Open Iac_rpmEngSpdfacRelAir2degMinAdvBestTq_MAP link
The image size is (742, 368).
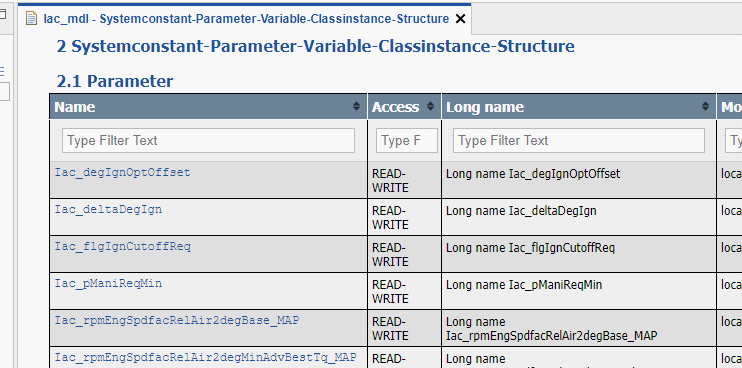coord(205,357)
